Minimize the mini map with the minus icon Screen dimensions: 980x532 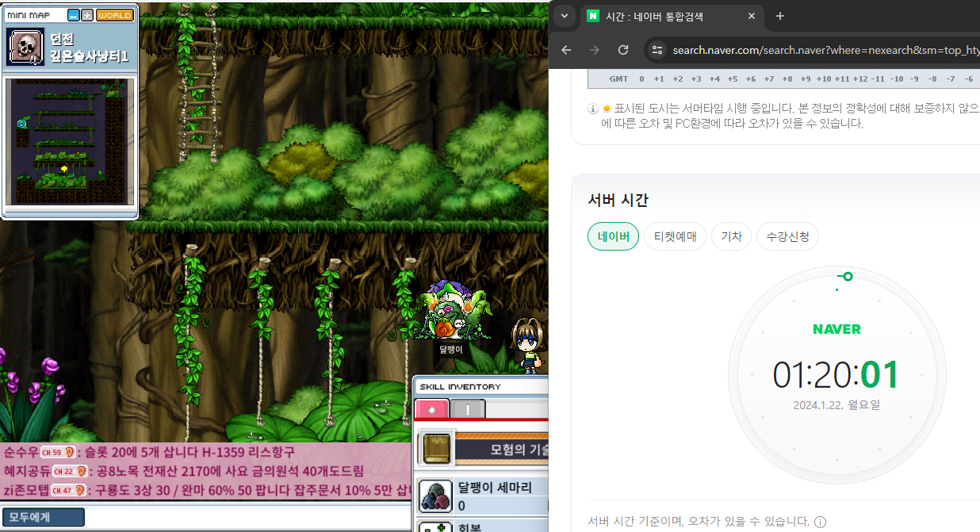(x=74, y=15)
